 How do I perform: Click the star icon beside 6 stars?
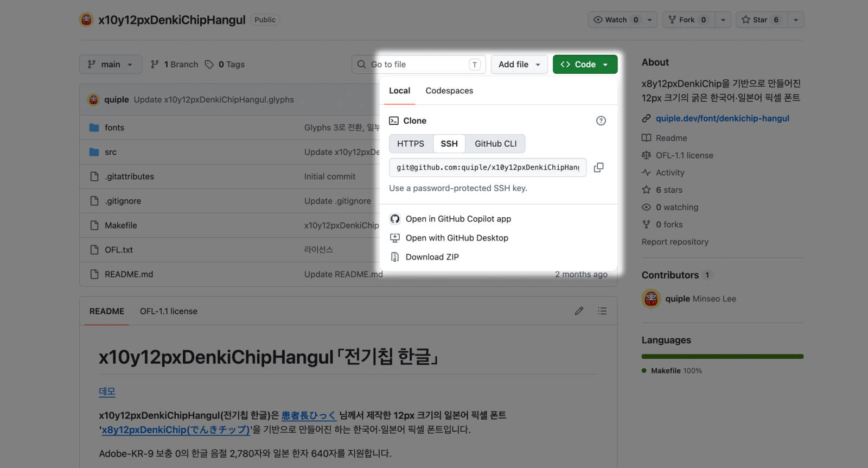pos(646,190)
